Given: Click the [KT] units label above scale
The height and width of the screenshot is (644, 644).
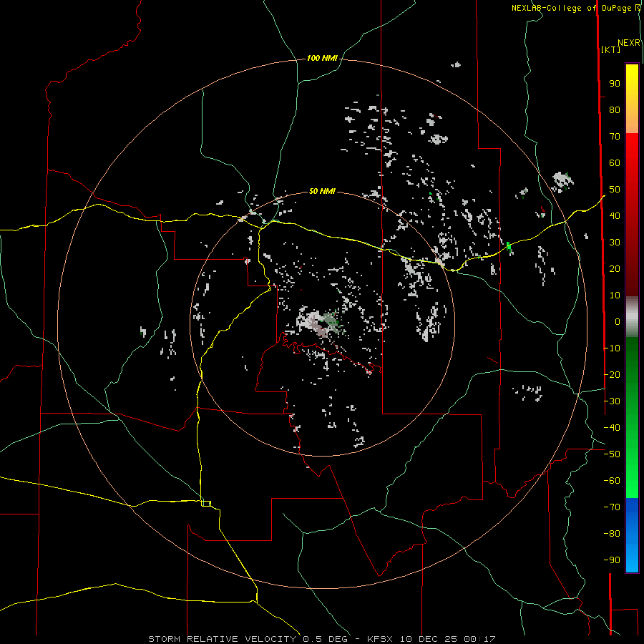Looking at the screenshot, I should (x=610, y=49).
